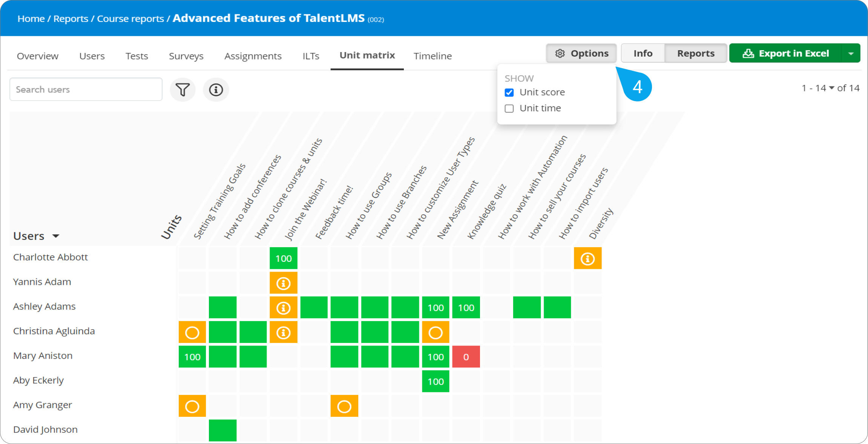Enable the Unit time checkbox
This screenshot has height=444, width=868.
[509, 109]
